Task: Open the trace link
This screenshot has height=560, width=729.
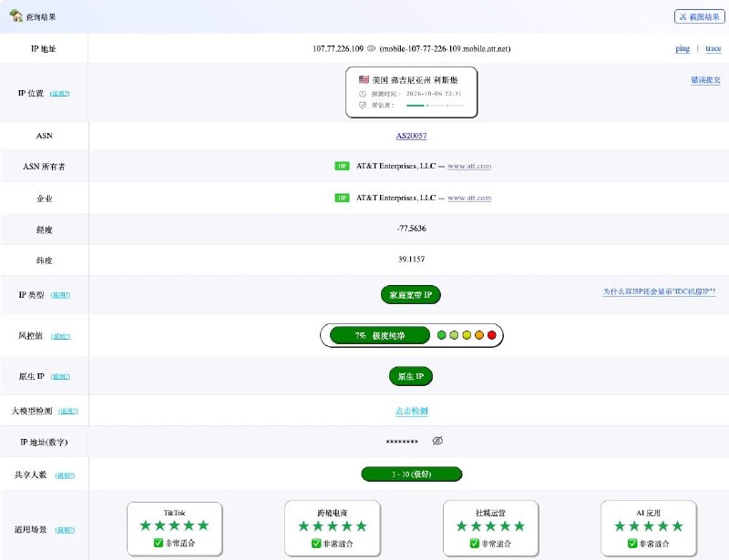Action: pyautogui.click(x=713, y=48)
